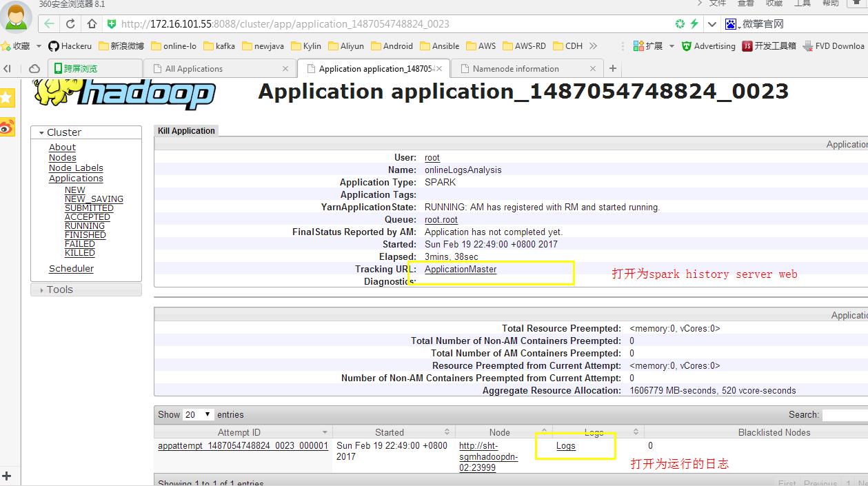Open the root user link

pos(432,157)
